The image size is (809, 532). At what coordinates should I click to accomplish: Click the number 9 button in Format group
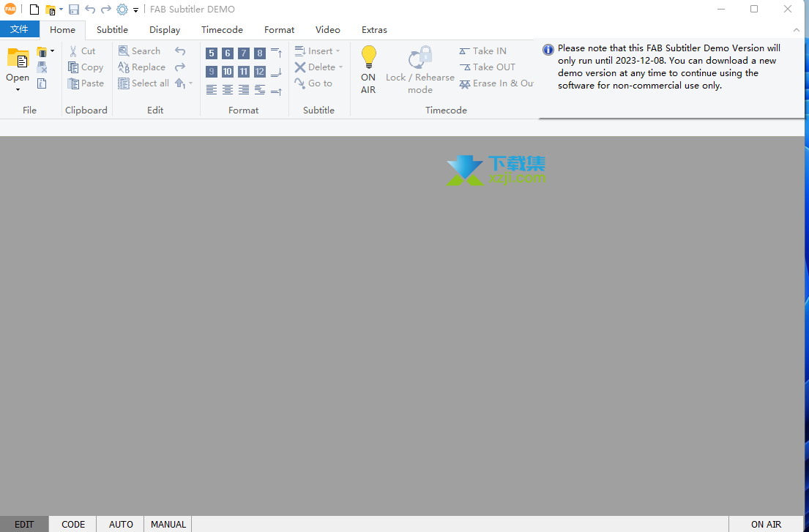click(212, 72)
